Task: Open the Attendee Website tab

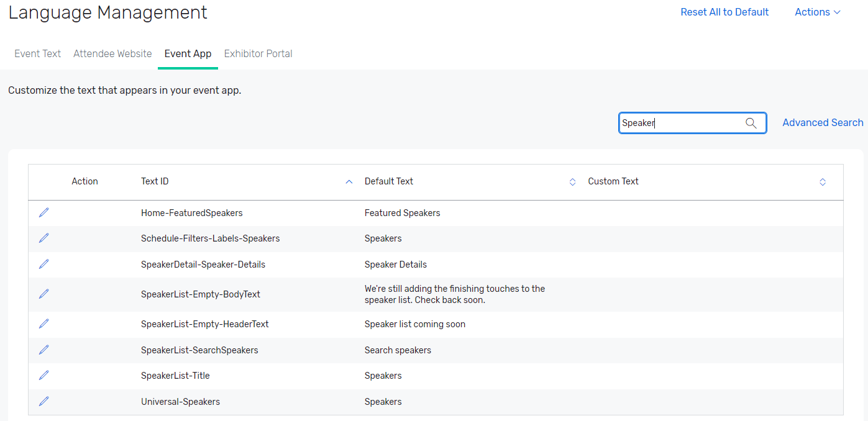Action: (x=112, y=54)
